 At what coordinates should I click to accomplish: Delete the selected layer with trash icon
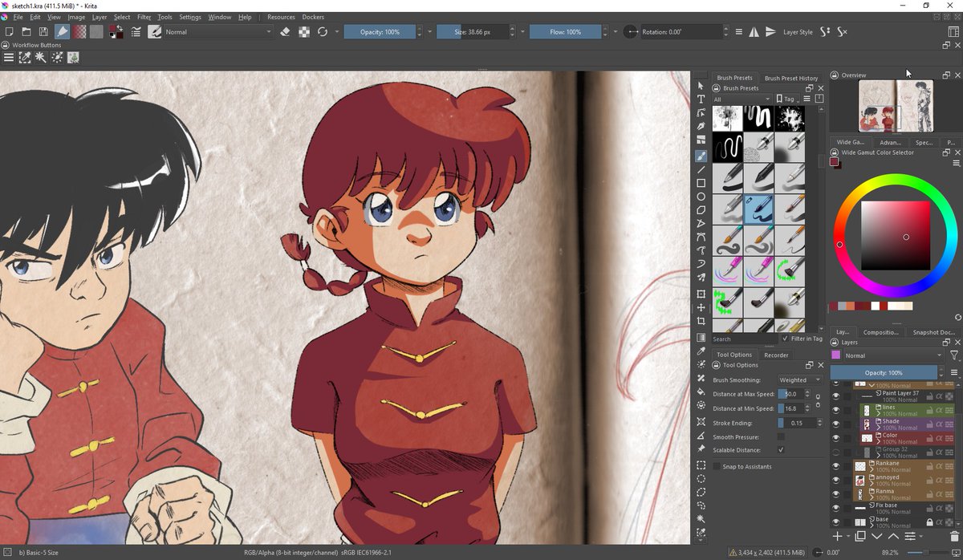pos(954,535)
